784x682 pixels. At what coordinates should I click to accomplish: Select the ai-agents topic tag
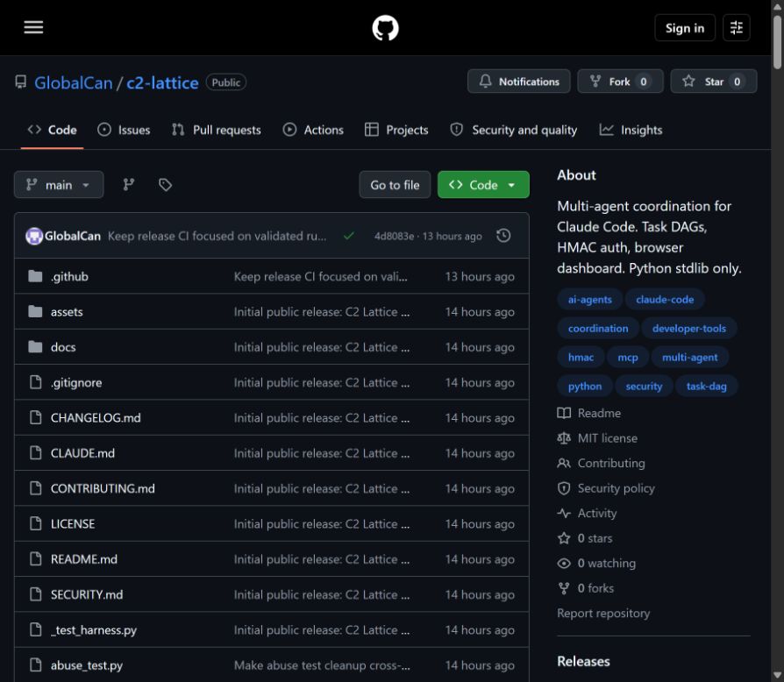click(x=589, y=299)
